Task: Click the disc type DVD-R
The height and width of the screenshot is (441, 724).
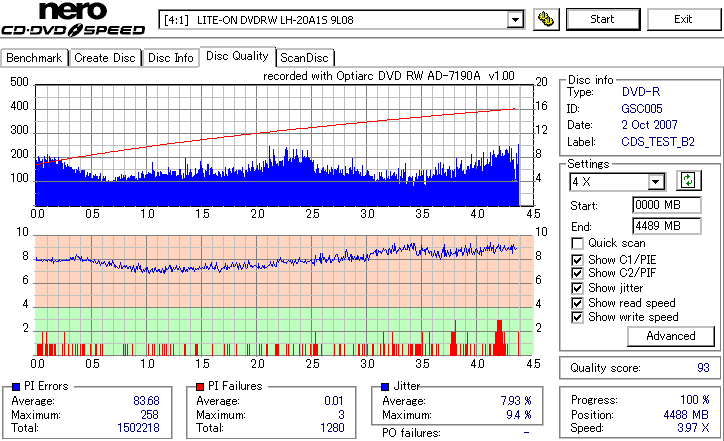Action: pos(641,92)
